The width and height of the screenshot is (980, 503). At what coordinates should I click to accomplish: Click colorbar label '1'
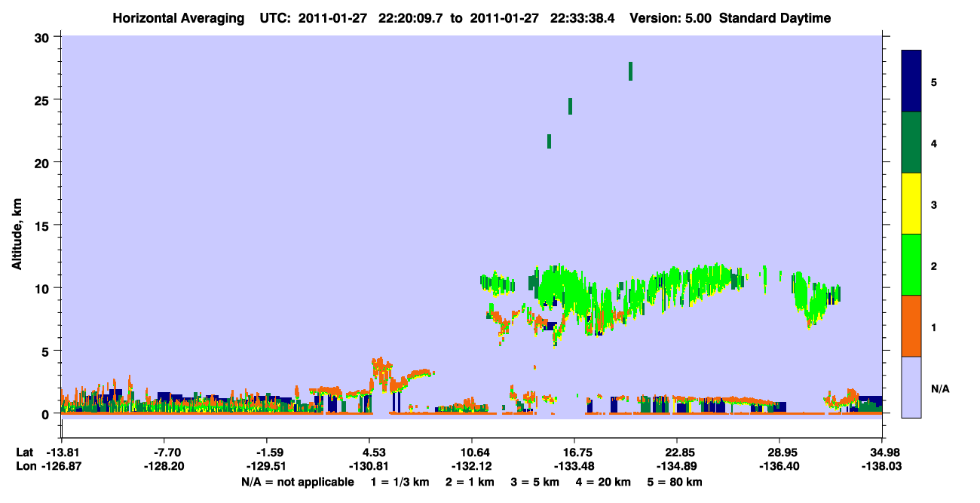(934, 327)
